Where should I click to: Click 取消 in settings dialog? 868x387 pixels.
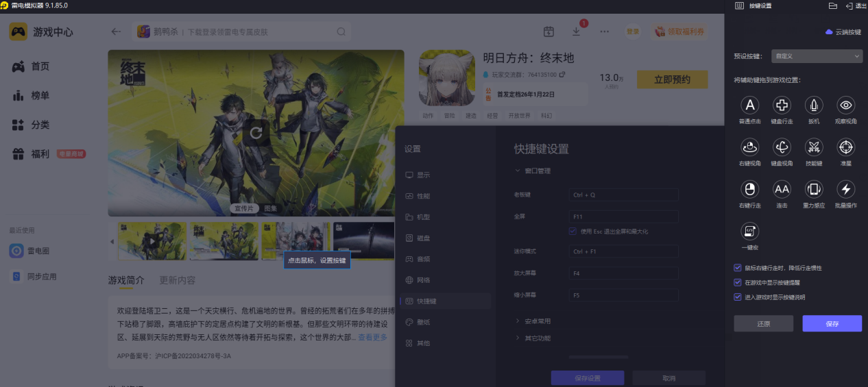668,378
